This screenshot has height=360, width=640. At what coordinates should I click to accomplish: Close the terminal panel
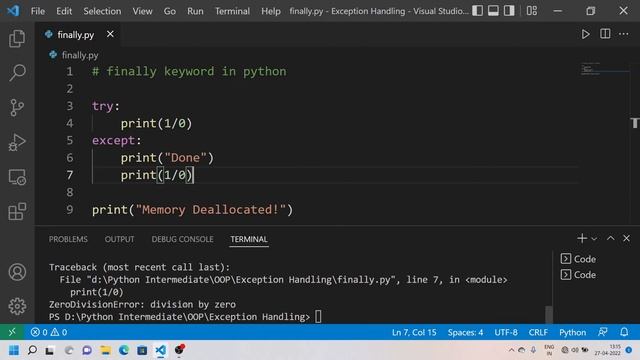click(627, 238)
